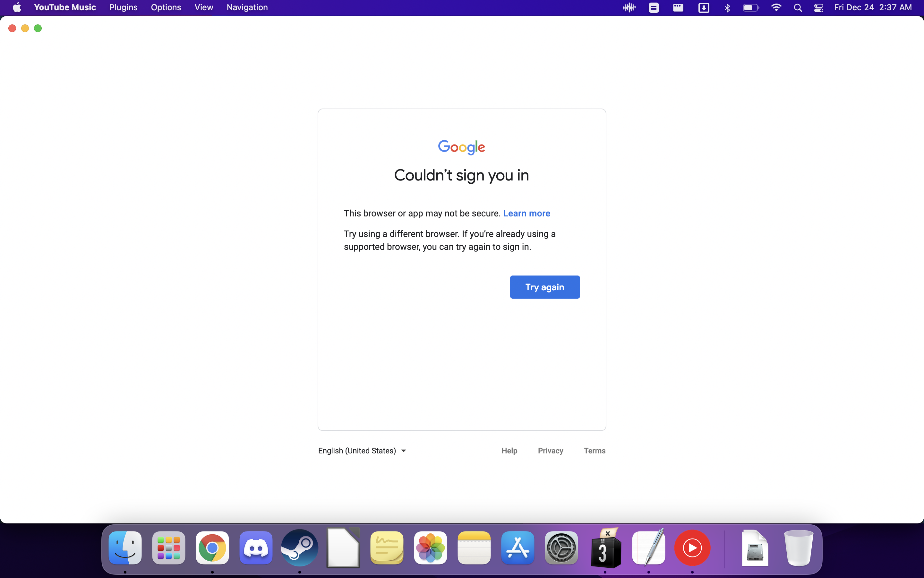Open the Options menu
This screenshot has width=924, height=578.
pyautogui.click(x=166, y=7)
